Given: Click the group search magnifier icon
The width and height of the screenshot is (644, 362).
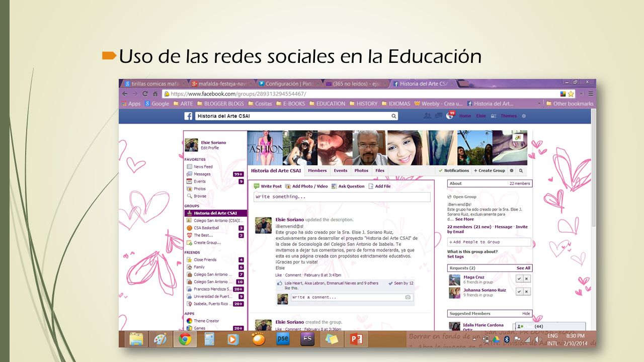Looking at the screenshot, I should pyautogui.click(x=521, y=170).
